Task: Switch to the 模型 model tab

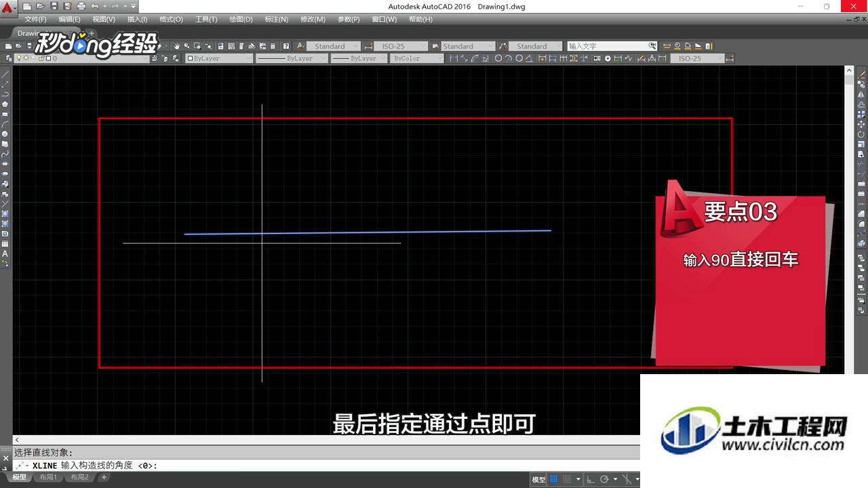Action: [19, 477]
